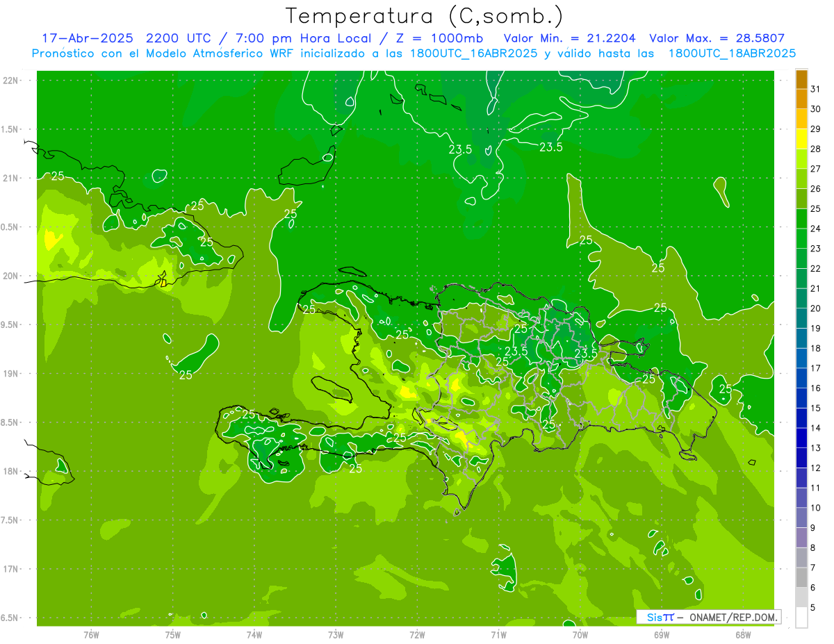Select the '1800UTC_18ABR2025' valid-until time
The height and width of the screenshot is (644, 834).
point(732,53)
